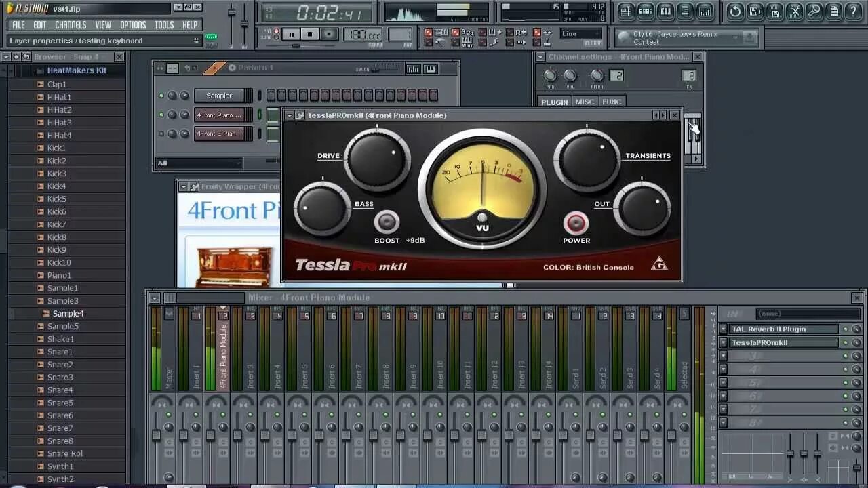Click the TesslaPROmkII effect slot
The width and height of the screenshot is (868, 488).
(784, 343)
